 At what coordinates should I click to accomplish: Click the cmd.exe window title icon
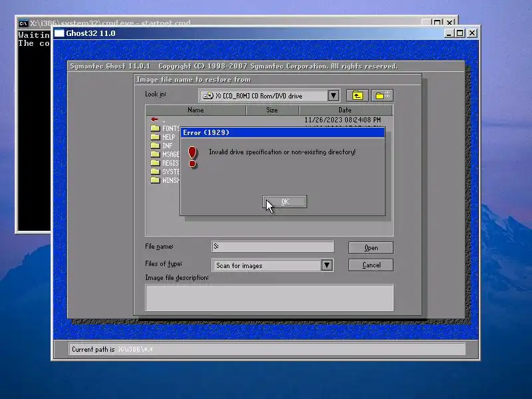tap(23, 23)
